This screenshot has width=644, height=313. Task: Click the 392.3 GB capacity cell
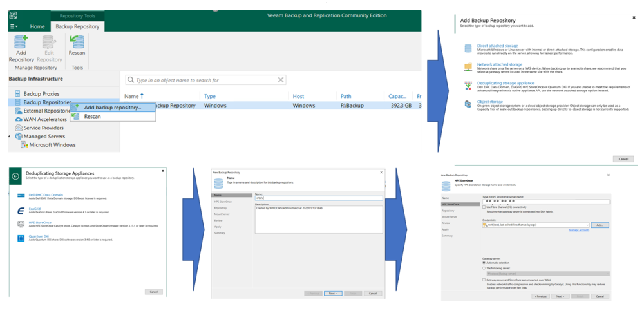pos(400,106)
